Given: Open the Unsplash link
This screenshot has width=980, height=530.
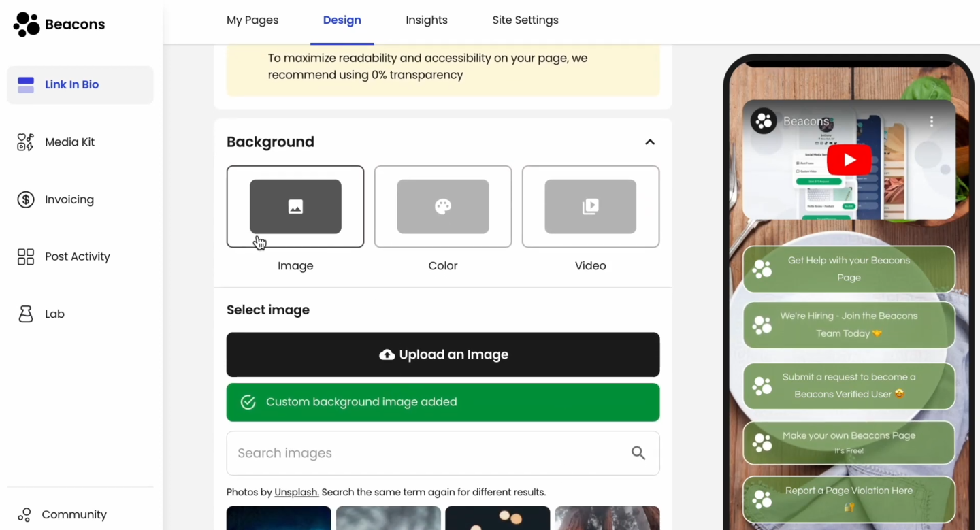Looking at the screenshot, I should pyautogui.click(x=296, y=492).
